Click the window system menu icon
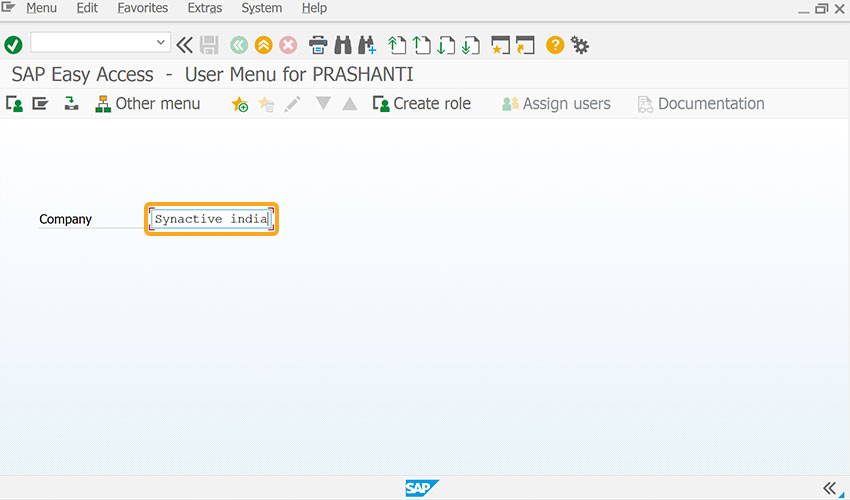 pyautogui.click(x=8, y=7)
